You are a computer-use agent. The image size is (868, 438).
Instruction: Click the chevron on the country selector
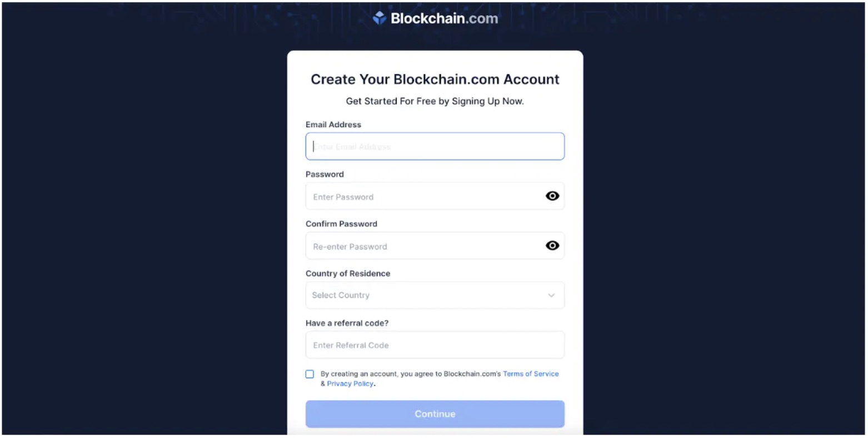pos(551,295)
